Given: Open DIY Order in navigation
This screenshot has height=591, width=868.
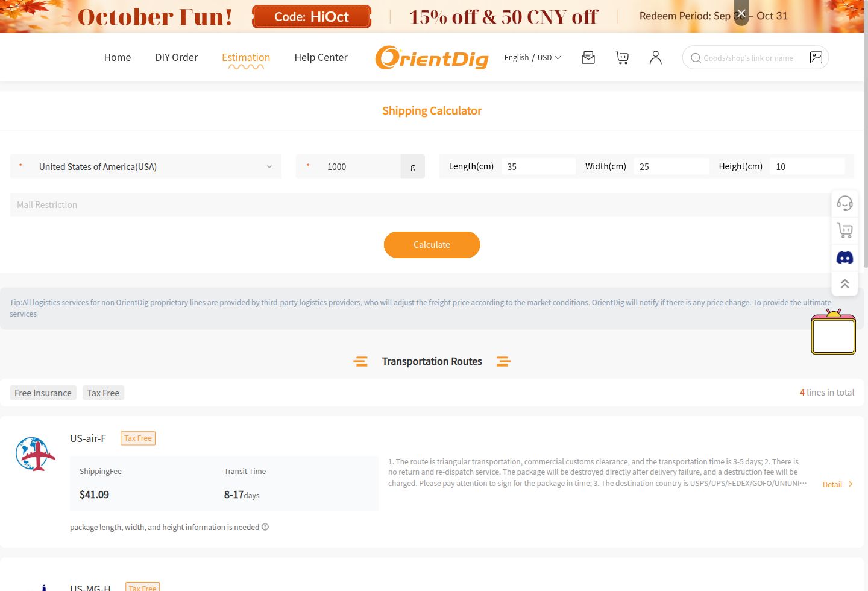Looking at the screenshot, I should click(x=177, y=57).
